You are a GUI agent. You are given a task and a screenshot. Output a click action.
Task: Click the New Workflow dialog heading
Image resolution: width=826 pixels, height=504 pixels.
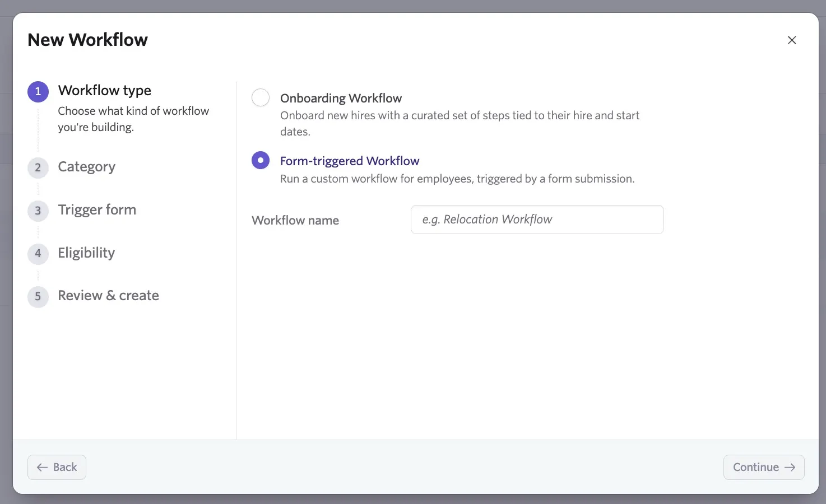pyautogui.click(x=88, y=40)
